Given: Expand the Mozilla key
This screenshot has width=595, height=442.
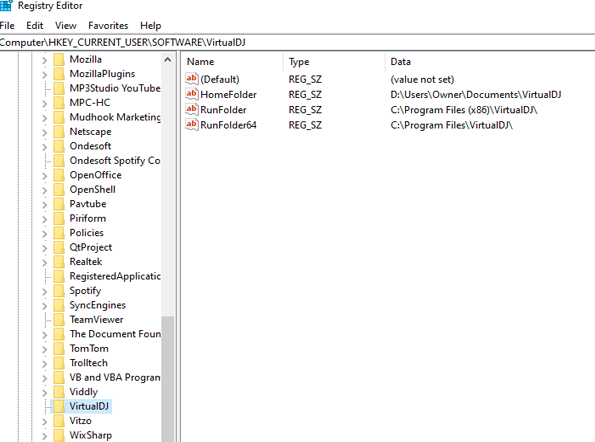Looking at the screenshot, I should click(x=44, y=60).
